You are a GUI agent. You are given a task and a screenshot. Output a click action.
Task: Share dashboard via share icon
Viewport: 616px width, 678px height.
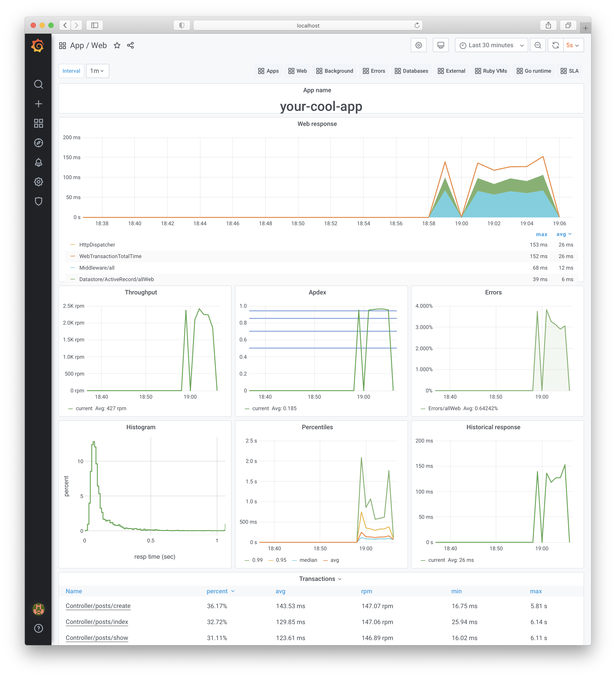click(131, 45)
